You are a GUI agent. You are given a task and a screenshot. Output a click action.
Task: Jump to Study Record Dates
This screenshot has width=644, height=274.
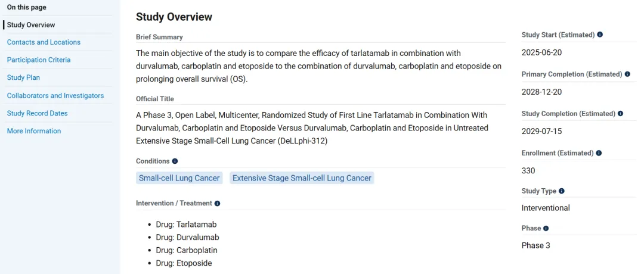[x=38, y=113]
